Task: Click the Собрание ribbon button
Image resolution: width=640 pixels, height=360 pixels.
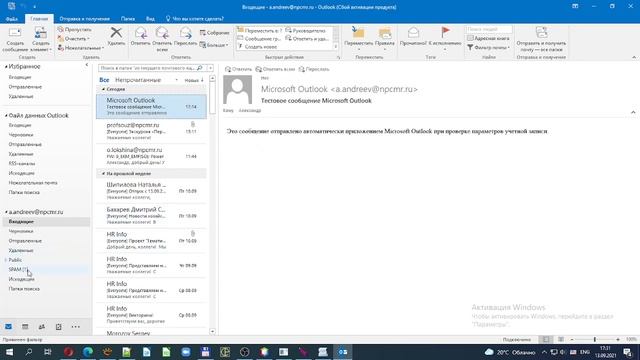Action: click(214, 33)
